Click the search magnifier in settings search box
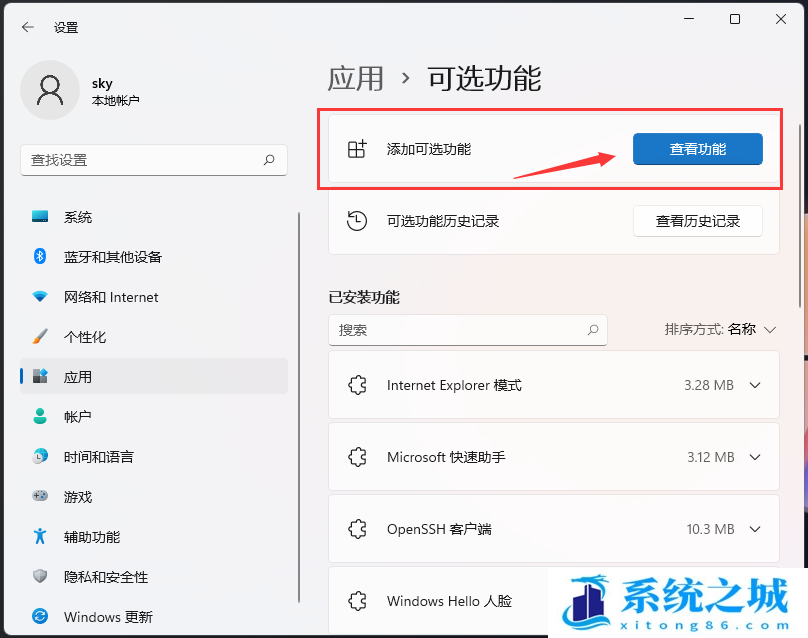Screen dimensions: 808x638 click(x=269, y=160)
